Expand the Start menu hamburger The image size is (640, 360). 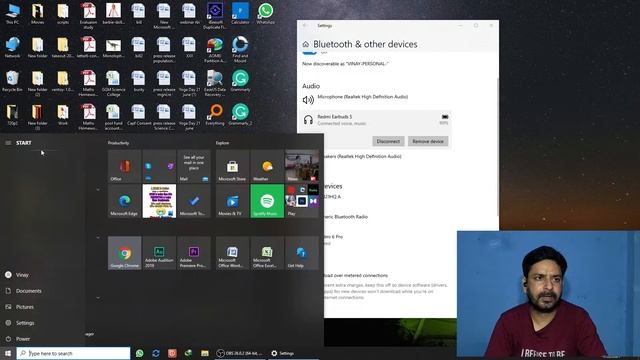(x=8, y=143)
